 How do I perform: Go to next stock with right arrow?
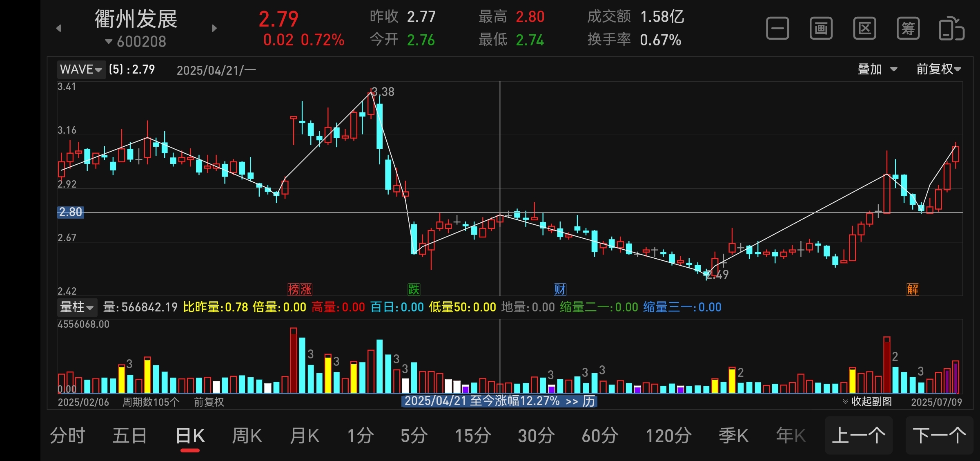click(214, 28)
